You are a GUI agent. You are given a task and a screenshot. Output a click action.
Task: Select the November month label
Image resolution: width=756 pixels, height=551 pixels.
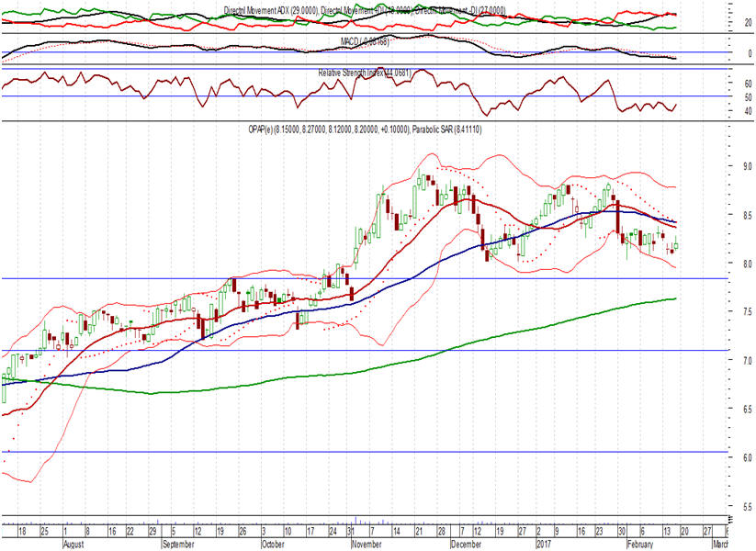tap(367, 545)
